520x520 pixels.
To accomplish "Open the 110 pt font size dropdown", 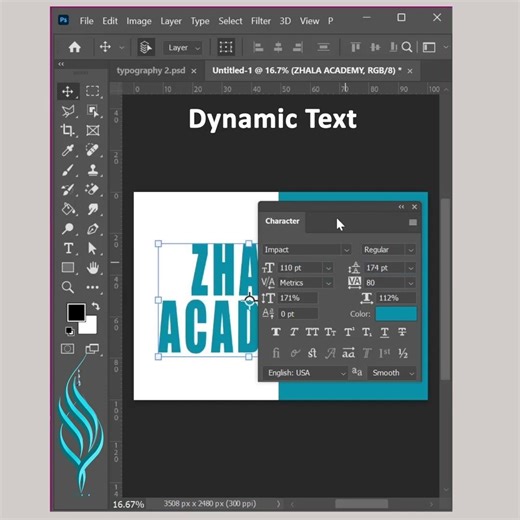I will coord(328,268).
